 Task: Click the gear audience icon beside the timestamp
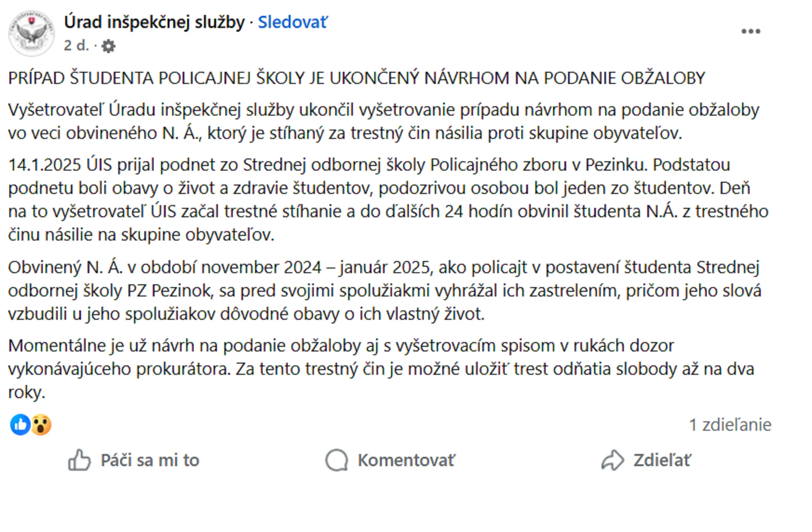pyautogui.click(x=109, y=46)
